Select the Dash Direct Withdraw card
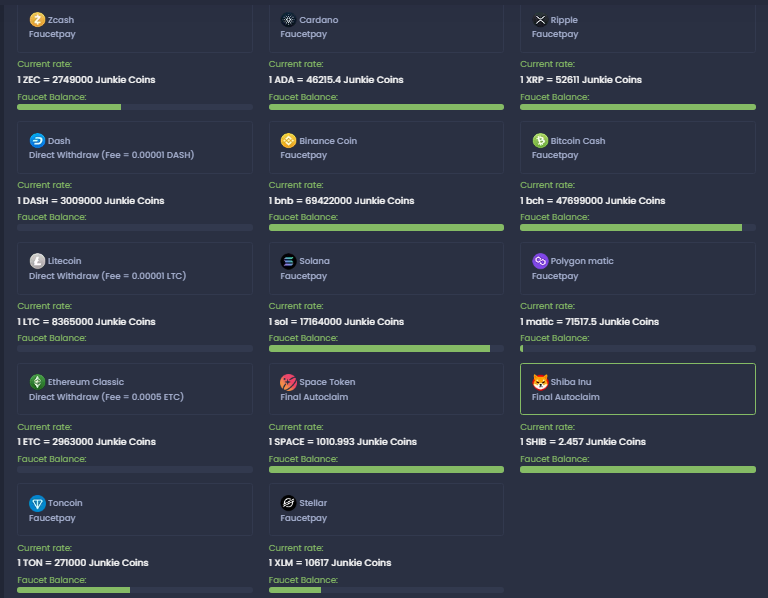Viewport: 768px width, 598px height. pyautogui.click(x=135, y=147)
